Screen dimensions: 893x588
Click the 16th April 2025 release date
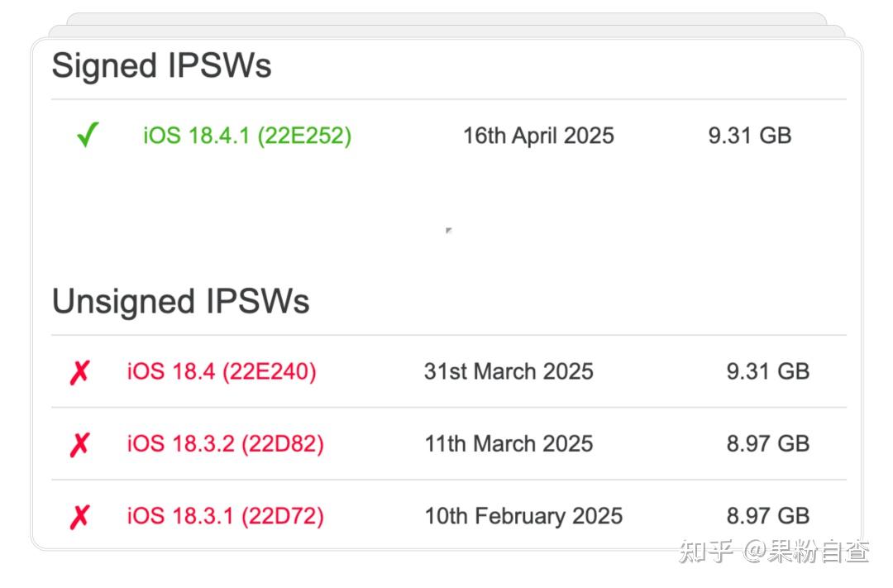[537, 135]
